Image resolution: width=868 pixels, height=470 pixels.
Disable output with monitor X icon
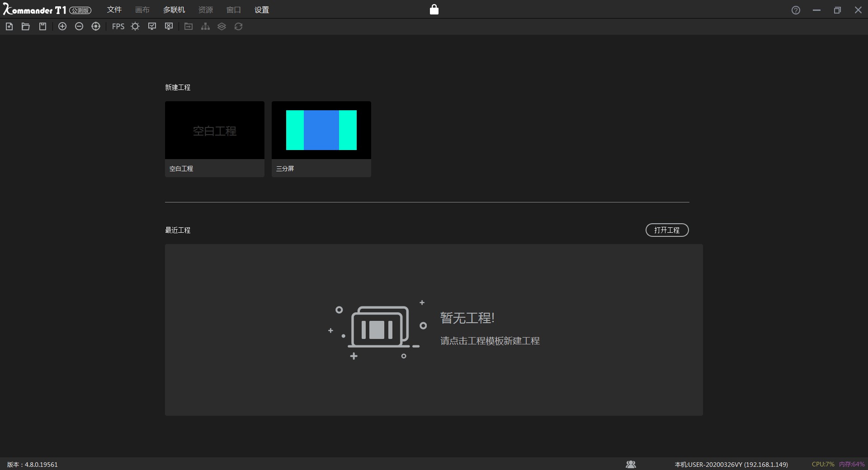click(169, 27)
